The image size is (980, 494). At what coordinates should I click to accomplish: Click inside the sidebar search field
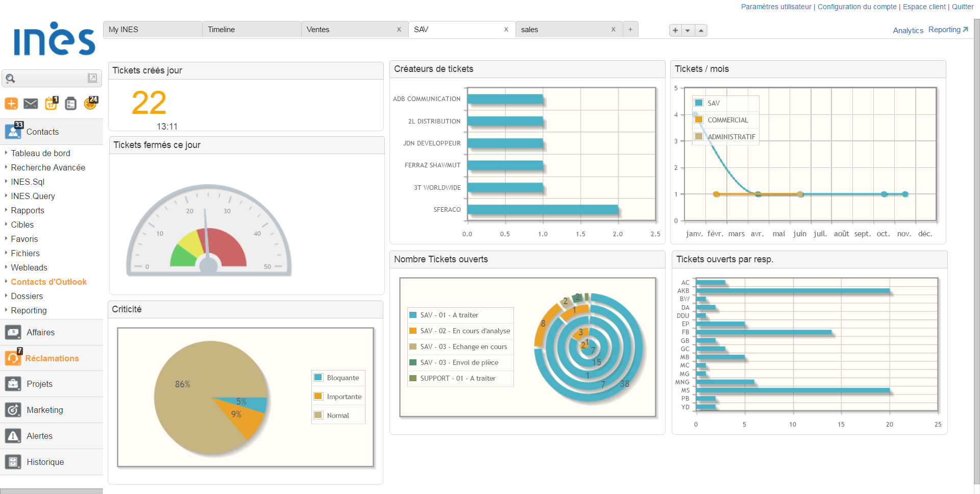(48, 78)
